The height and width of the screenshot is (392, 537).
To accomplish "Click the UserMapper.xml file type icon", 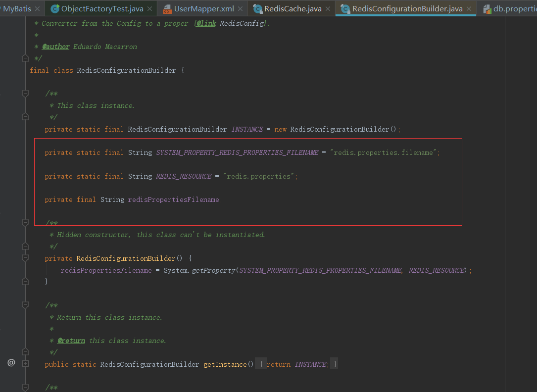I will 167,9.
